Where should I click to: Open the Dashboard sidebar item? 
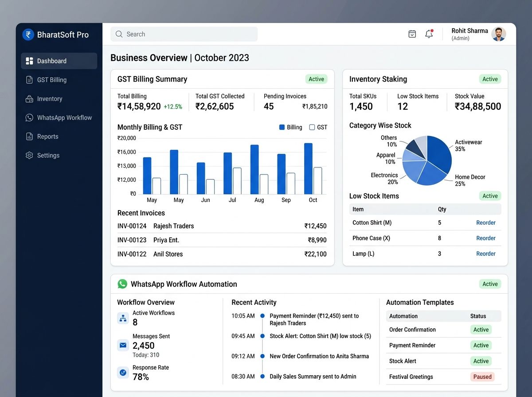(x=59, y=61)
